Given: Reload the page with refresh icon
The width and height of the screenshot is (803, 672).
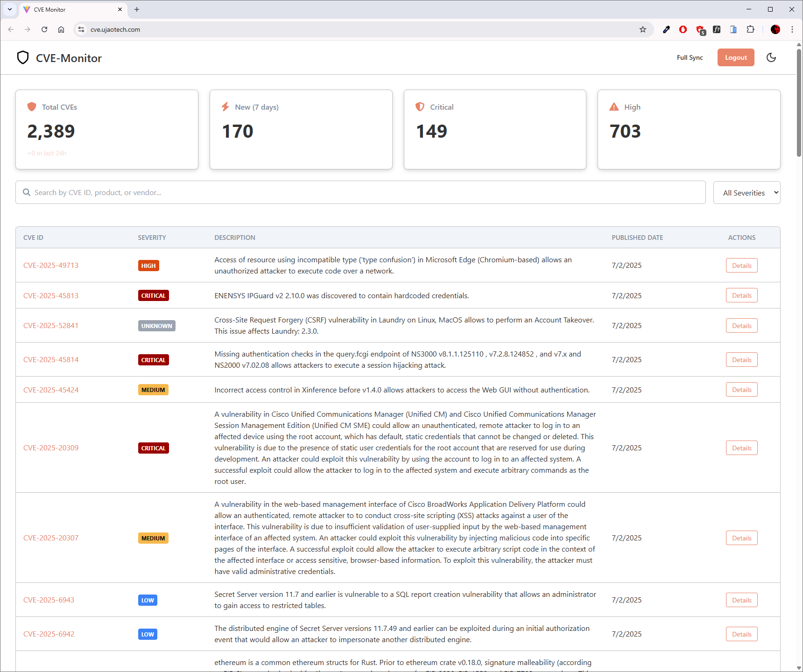Looking at the screenshot, I should pos(44,29).
